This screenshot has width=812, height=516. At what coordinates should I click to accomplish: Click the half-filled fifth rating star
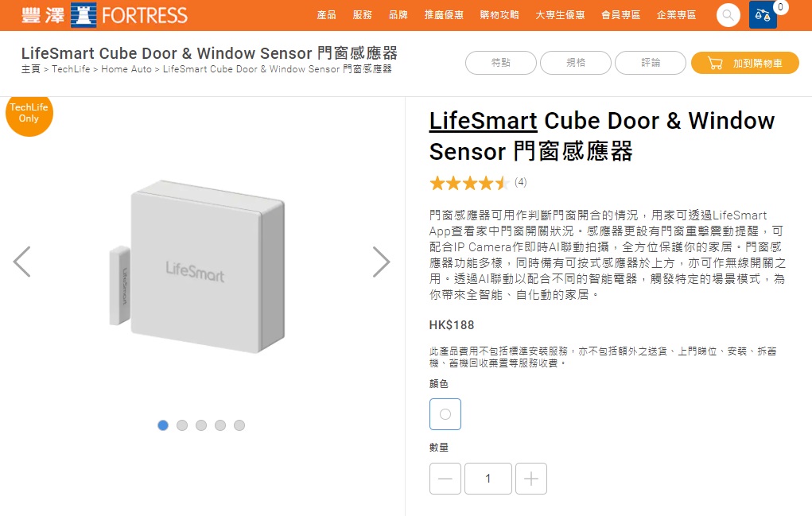click(502, 183)
